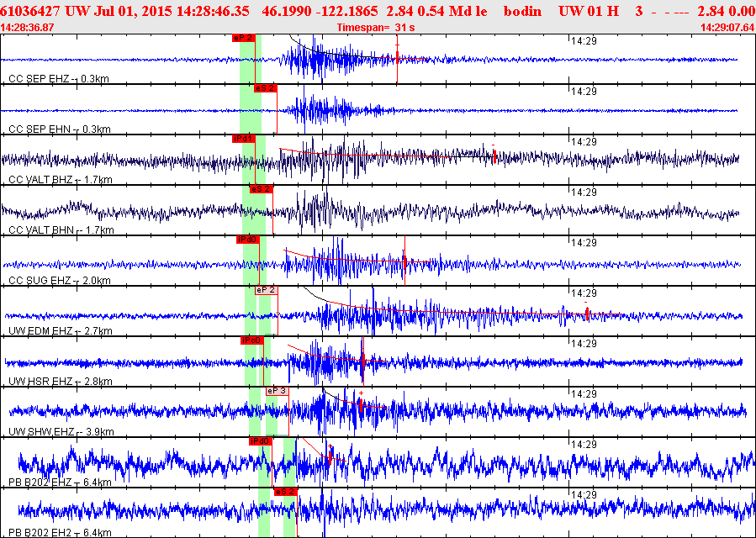Click the 'UW 01 H' header text

pyautogui.click(x=588, y=11)
